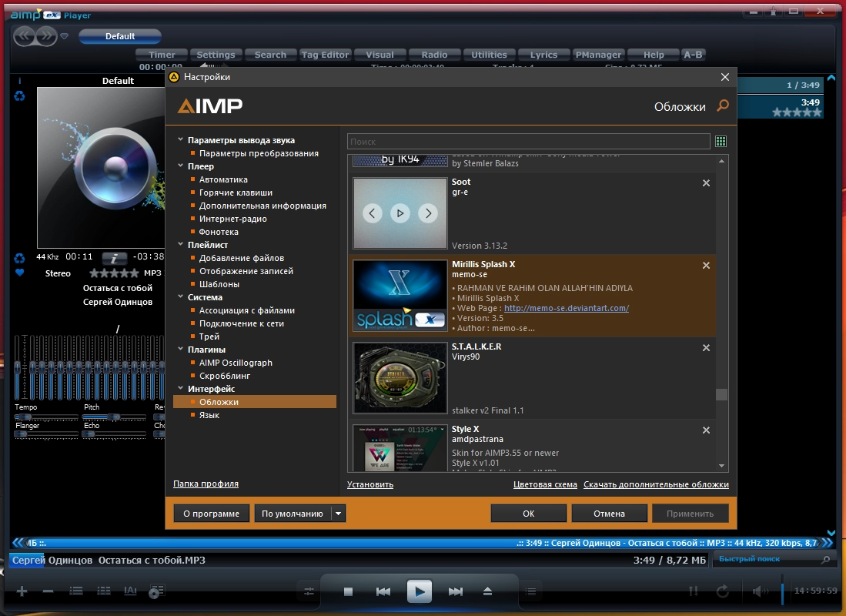The width and height of the screenshot is (846, 616).
Task: Click the Play button in playback bar
Action: tap(419, 591)
